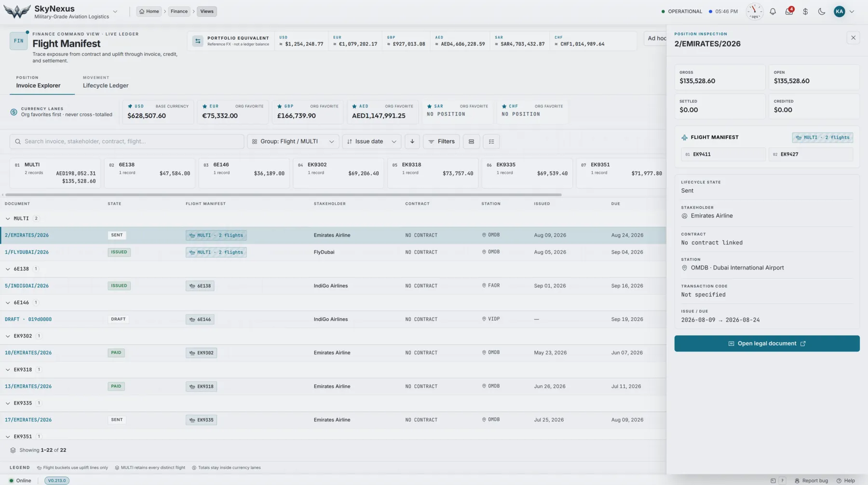Click the FIN badge icon

tap(18, 41)
